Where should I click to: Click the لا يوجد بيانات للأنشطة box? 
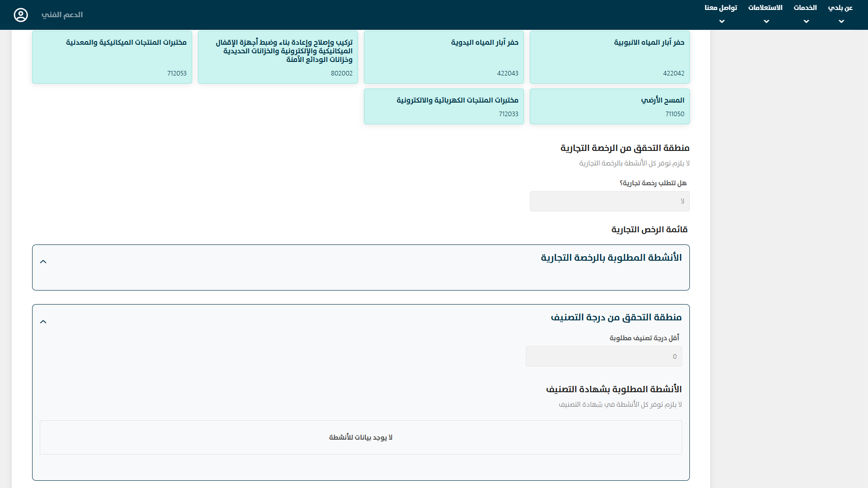tap(361, 437)
